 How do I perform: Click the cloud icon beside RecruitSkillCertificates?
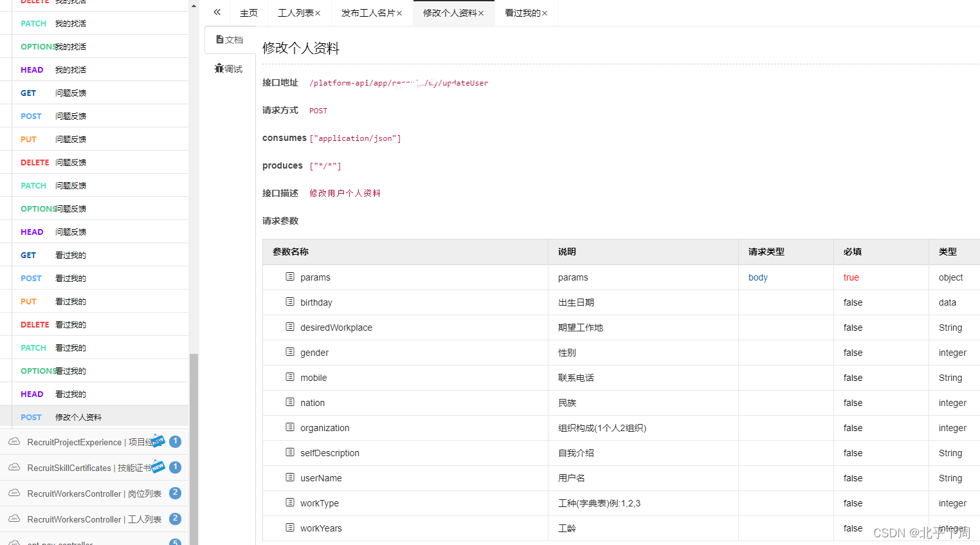point(14,467)
